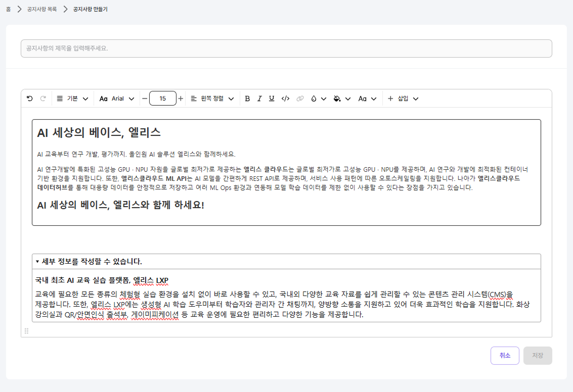Toggle underline formatting
The image size is (573, 392).
(272, 99)
